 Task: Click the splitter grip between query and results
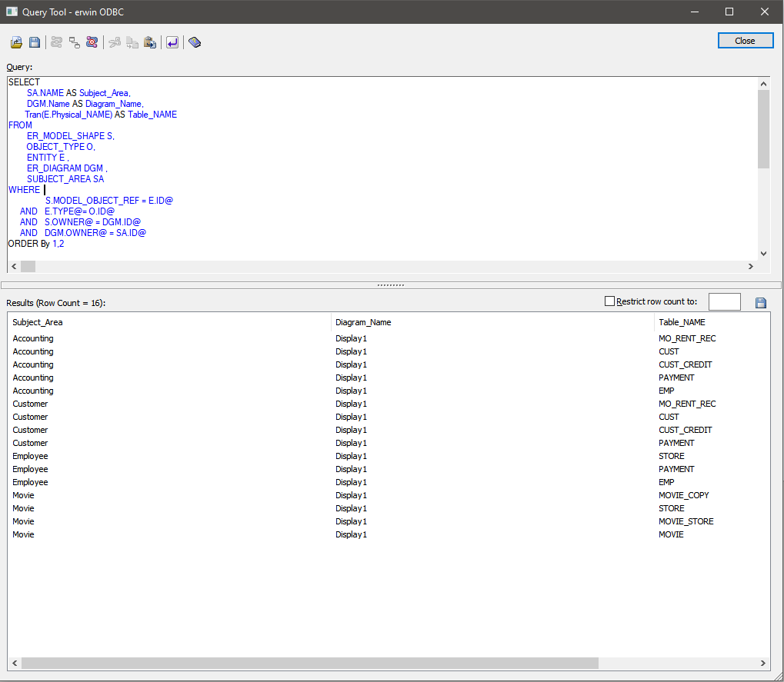[x=391, y=284]
